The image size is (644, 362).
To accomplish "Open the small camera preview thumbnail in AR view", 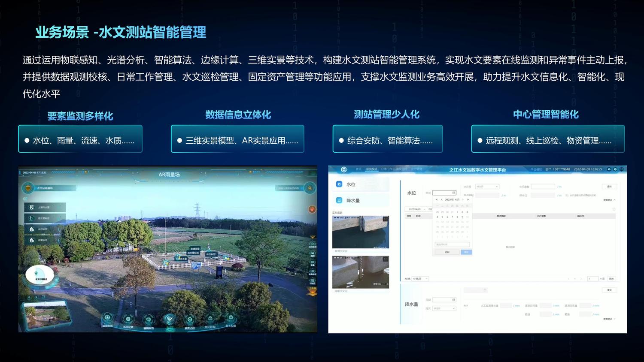I will [46, 315].
